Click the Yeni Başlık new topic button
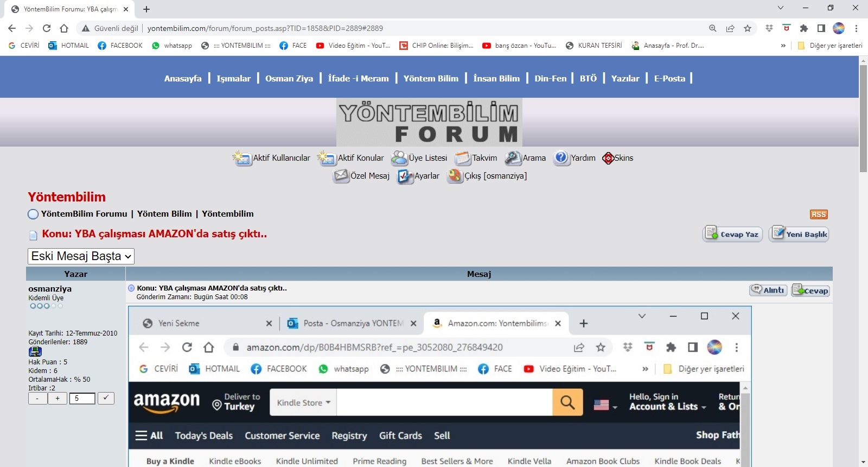Image resolution: width=868 pixels, height=467 pixels. (799, 234)
